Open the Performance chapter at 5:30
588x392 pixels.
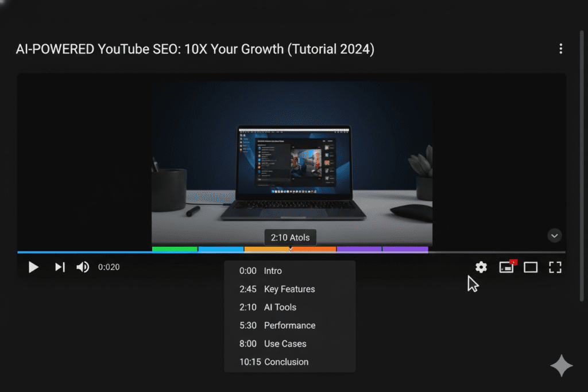[290, 325]
